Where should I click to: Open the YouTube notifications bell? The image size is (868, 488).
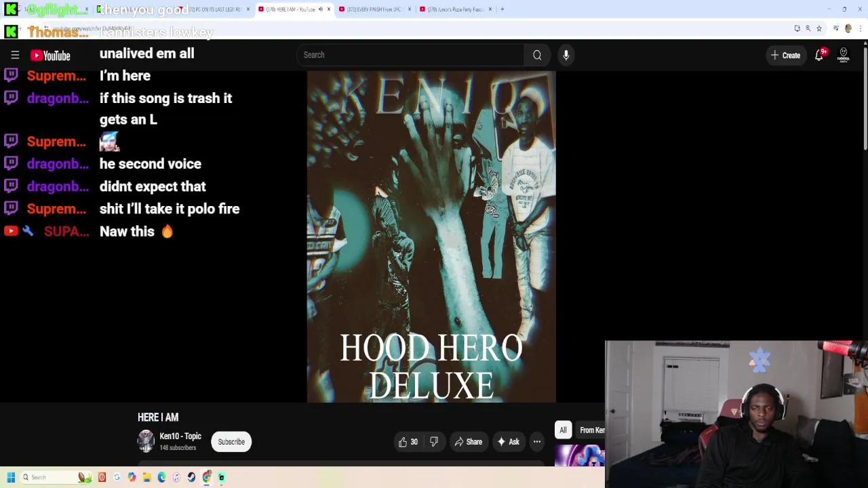click(x=819, y=55)
